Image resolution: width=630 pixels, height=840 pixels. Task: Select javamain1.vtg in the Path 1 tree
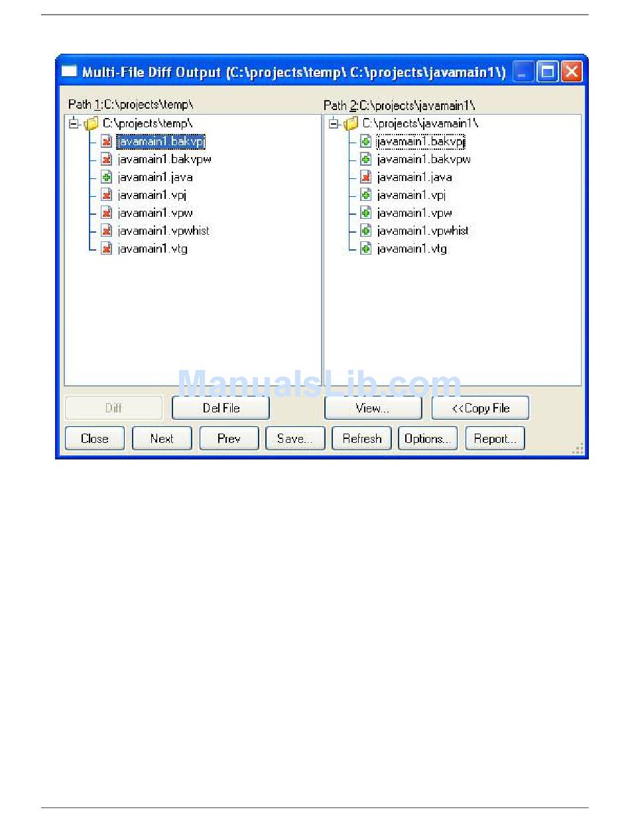(x=153, y=249)
